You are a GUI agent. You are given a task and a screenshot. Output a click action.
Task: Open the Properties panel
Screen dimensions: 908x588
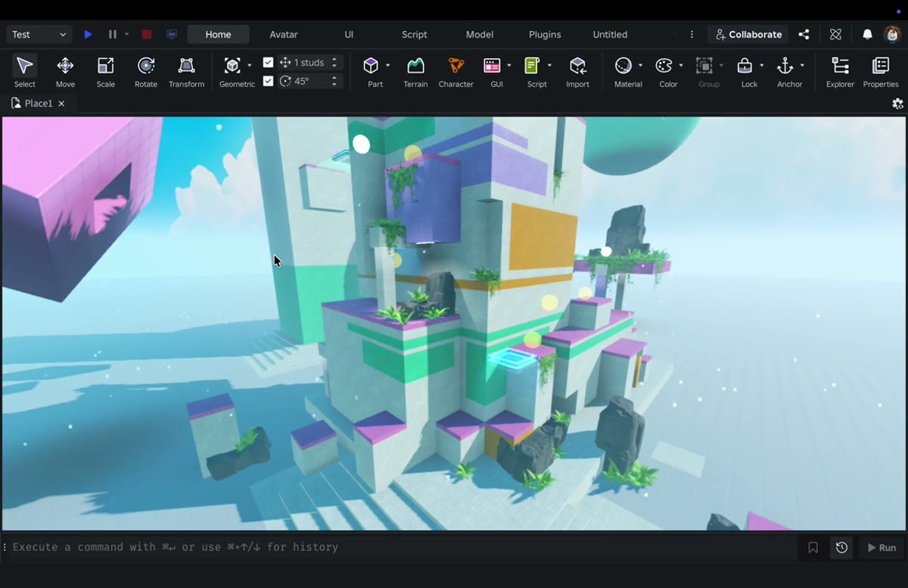click(881, 72)
